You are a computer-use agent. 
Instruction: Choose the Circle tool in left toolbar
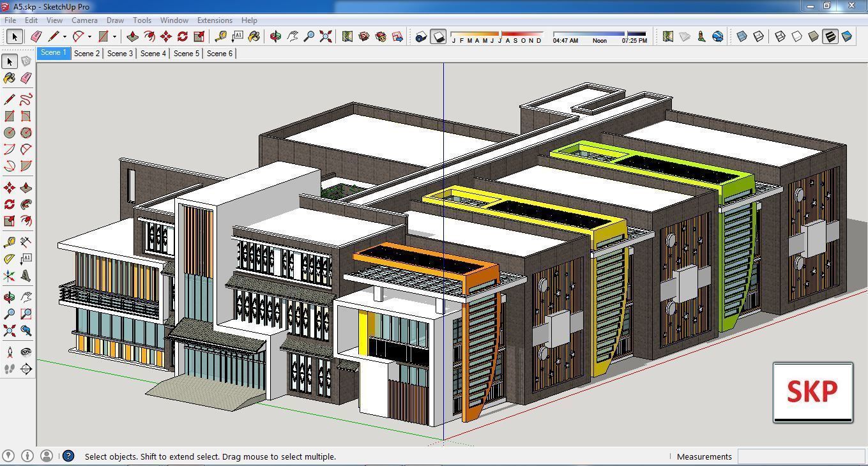9,133
